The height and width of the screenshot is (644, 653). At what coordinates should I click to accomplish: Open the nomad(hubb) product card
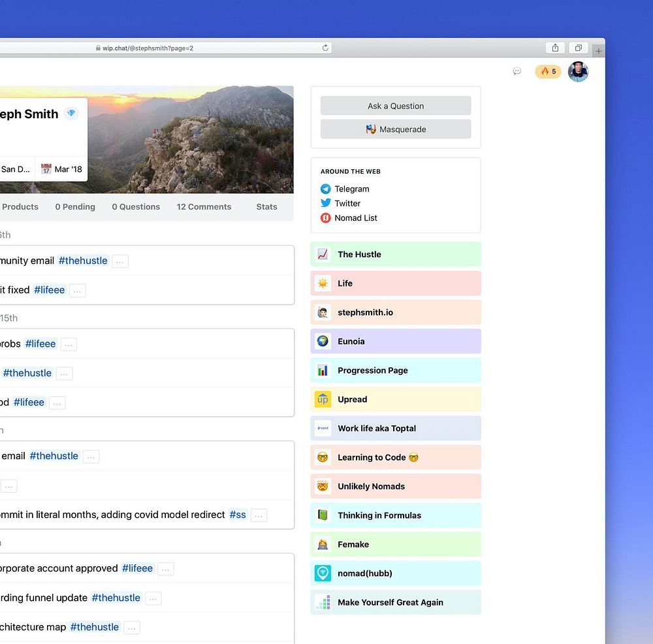[x=396, y=573]
